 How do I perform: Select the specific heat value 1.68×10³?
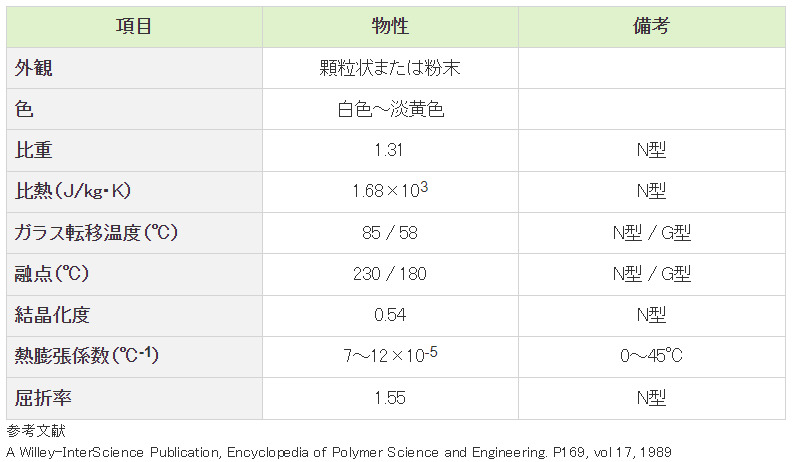click(x=390, y=190)
